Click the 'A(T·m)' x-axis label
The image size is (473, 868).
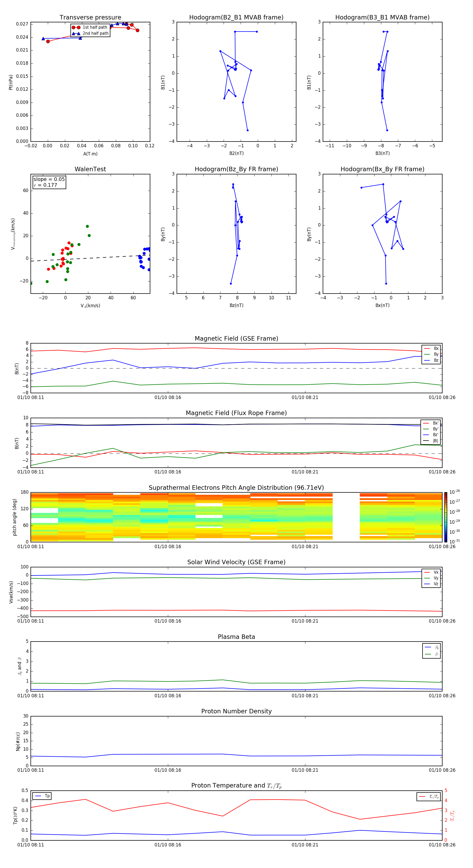(90, 154)
